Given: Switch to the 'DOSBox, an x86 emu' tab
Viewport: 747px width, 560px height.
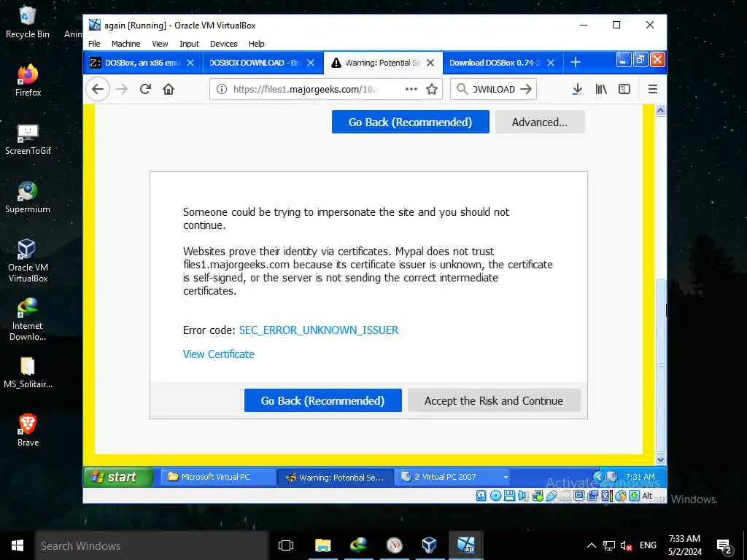Looking at the screenshot, I should click(x=142, y=63).
